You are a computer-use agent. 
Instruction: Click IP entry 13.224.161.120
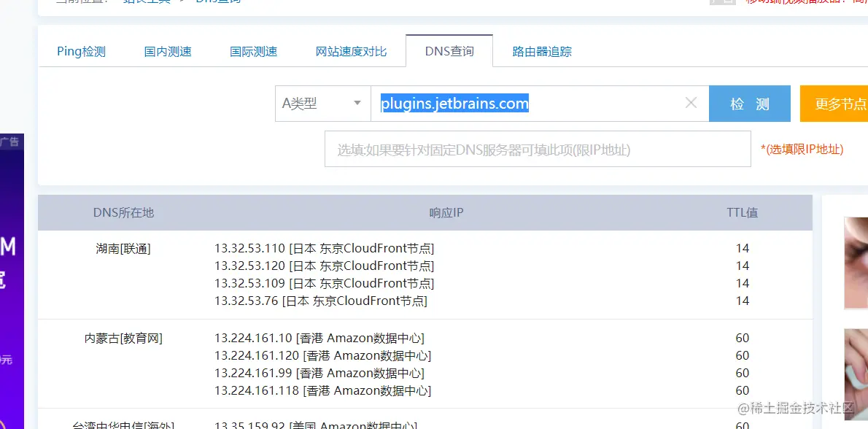coord(322,355)
